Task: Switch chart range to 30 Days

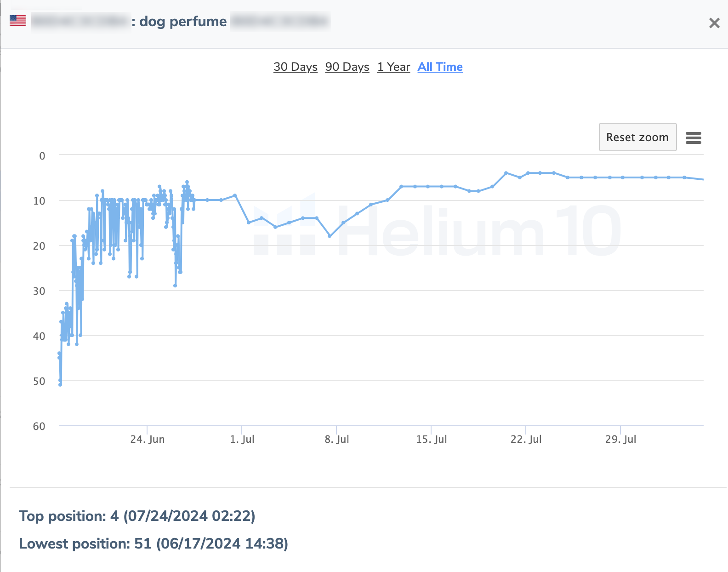Action: (295, 67)
